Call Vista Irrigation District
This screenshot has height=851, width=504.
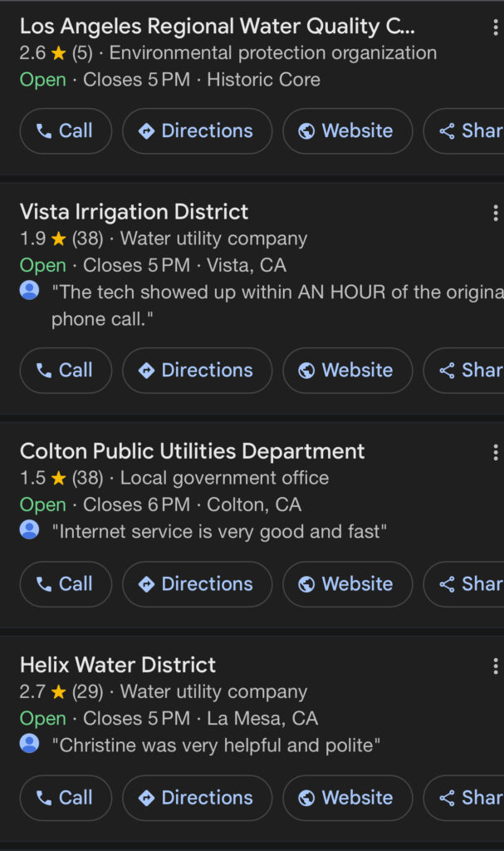[x=65, y=370]
